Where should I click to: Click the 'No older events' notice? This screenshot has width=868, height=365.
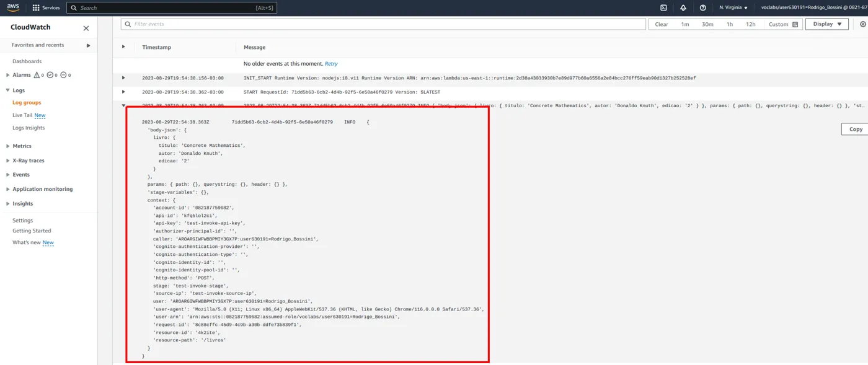click(283, 64)
